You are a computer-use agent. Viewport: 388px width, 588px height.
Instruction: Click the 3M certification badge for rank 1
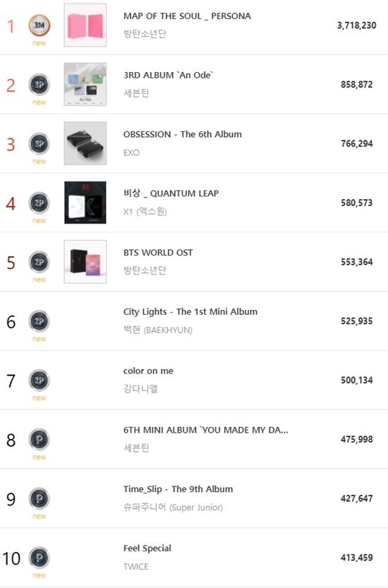(x=39, y=25)
